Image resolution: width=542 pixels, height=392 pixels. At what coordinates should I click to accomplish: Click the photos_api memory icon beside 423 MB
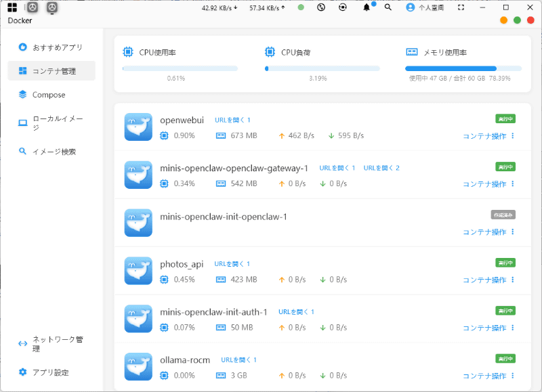point(221,280)
